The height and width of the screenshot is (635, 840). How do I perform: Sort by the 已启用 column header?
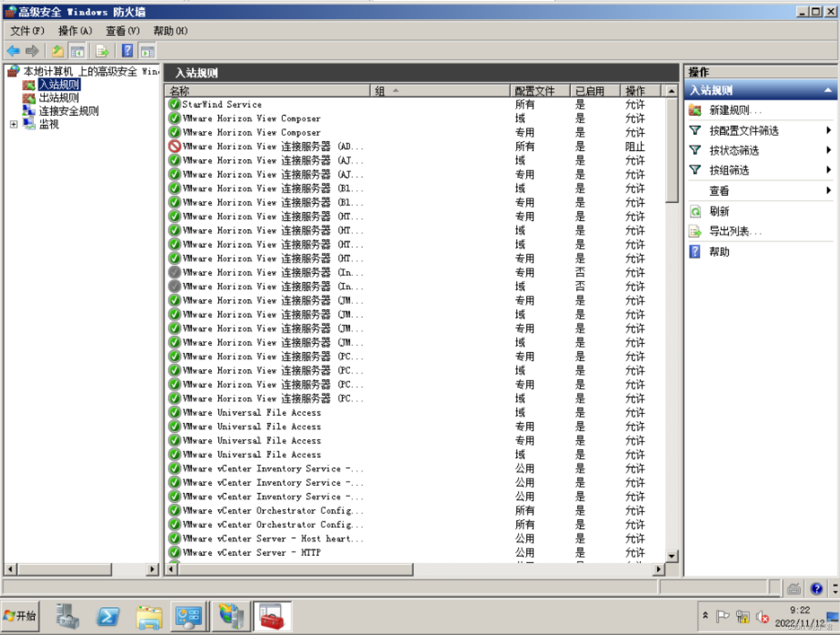click(595, 91)
